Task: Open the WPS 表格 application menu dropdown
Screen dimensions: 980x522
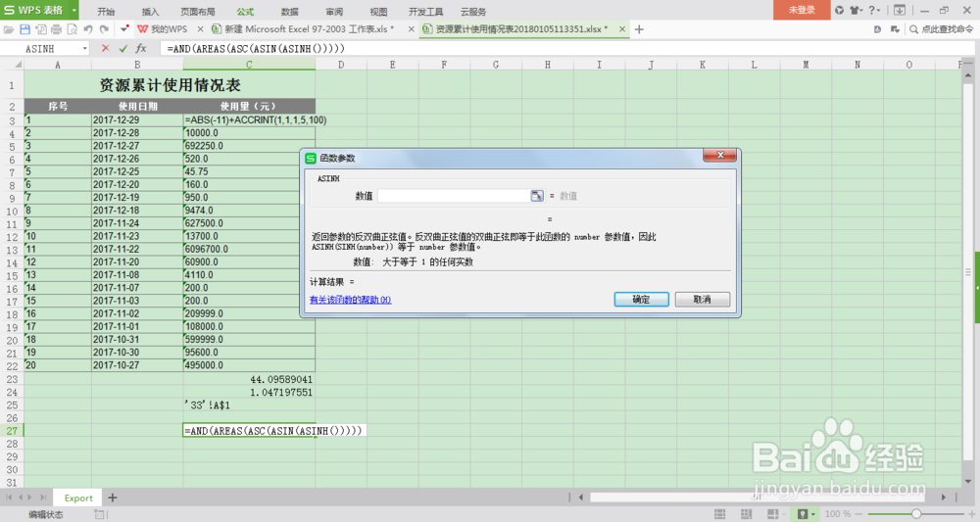Action: click(74, 10)
